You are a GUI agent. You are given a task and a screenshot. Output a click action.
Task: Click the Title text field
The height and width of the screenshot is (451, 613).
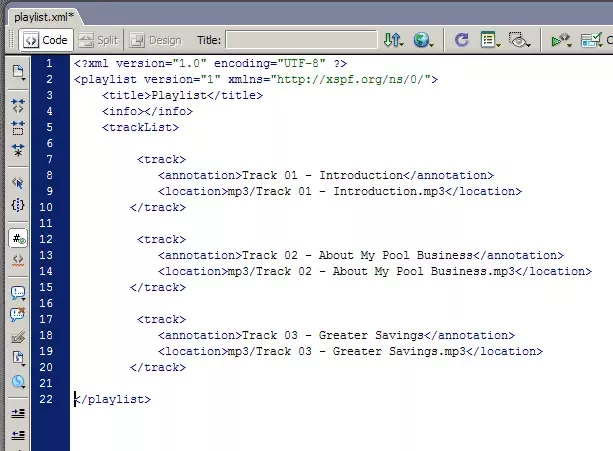(300, 40)
